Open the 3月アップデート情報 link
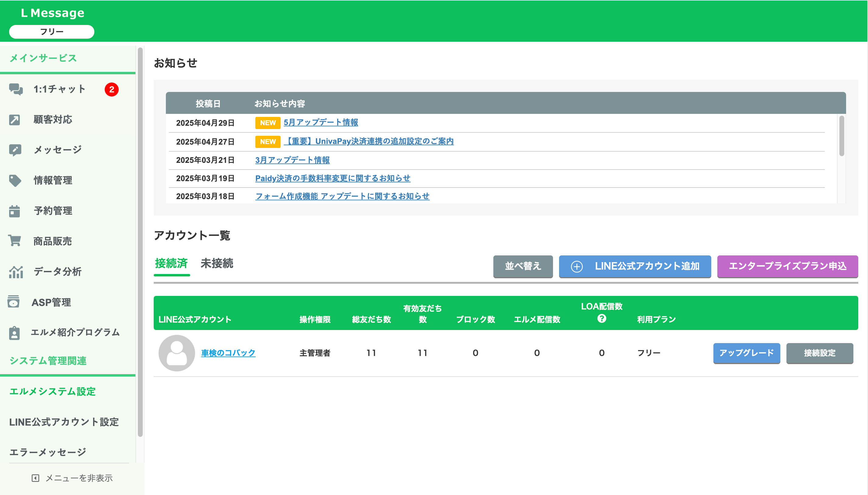Viewport: 868px width, 495px height. click(292, 160)
